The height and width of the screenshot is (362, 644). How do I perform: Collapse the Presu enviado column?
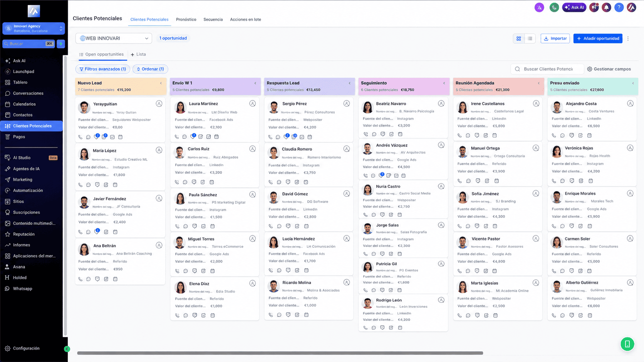[633, 83]
